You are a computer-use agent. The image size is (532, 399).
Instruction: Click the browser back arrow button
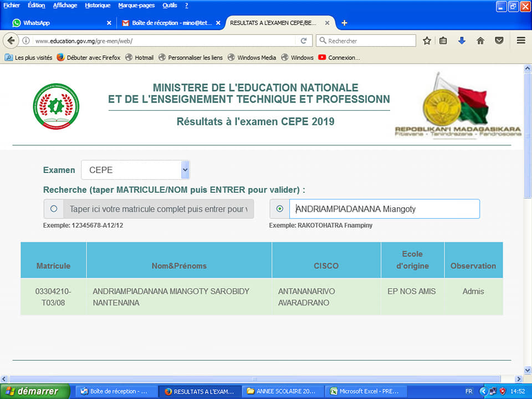coord(11,40)
